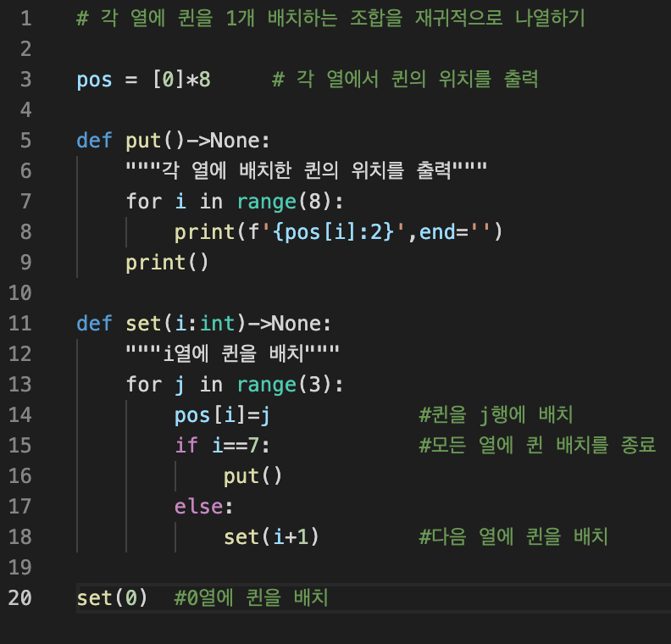Click 'def put()->None:' definition
Viewport: 671px width, 644px height.
174,141
